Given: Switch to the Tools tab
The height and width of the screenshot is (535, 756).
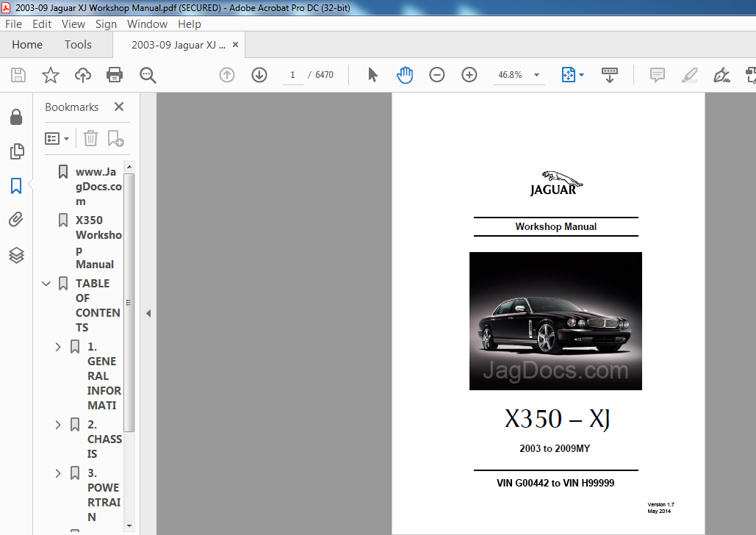Looking at the screenshot, I should [78, 45].
